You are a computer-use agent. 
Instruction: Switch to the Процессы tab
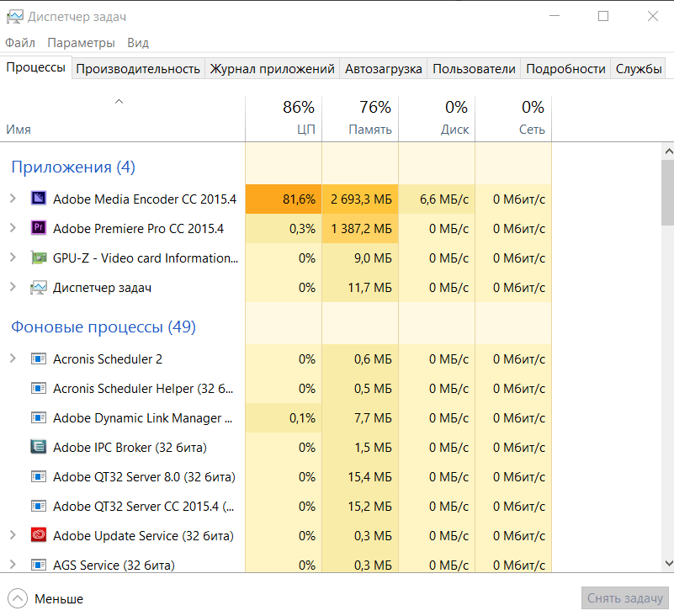[35, 67]
